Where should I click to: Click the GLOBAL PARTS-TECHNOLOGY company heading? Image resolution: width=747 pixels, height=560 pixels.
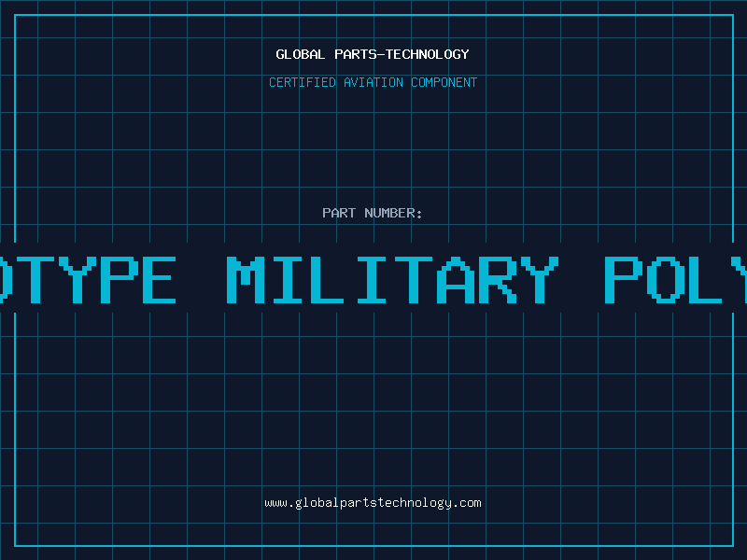click(x=373, y=54)
